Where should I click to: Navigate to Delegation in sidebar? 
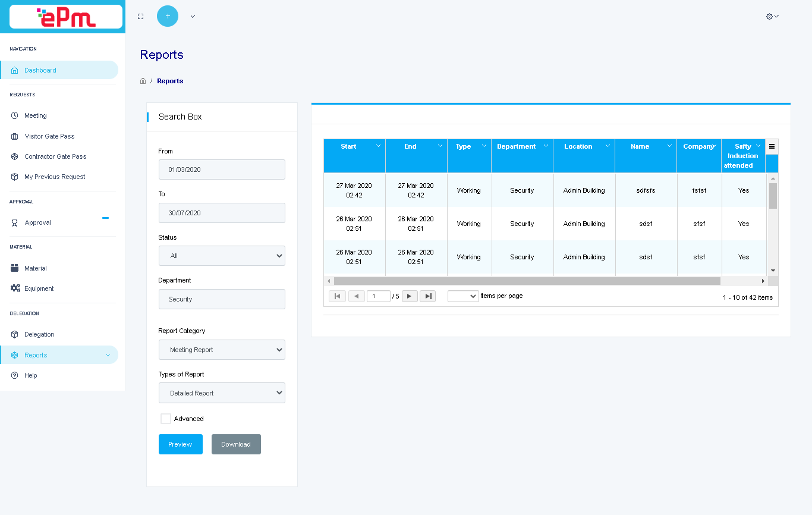click(39, 334)
